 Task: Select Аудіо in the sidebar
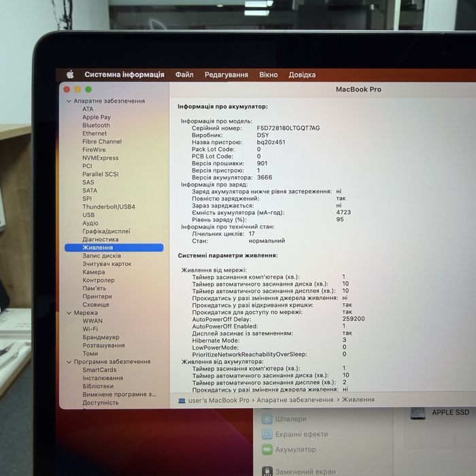point(90,223)
